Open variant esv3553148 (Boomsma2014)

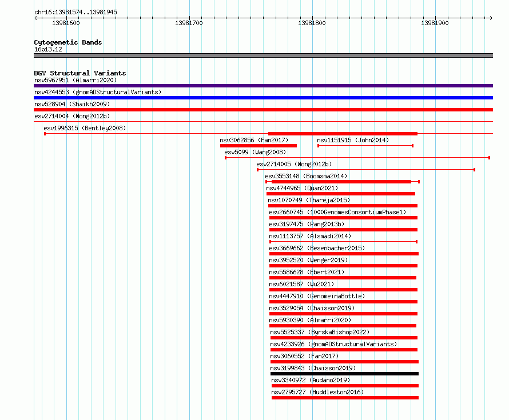(306, 176)
